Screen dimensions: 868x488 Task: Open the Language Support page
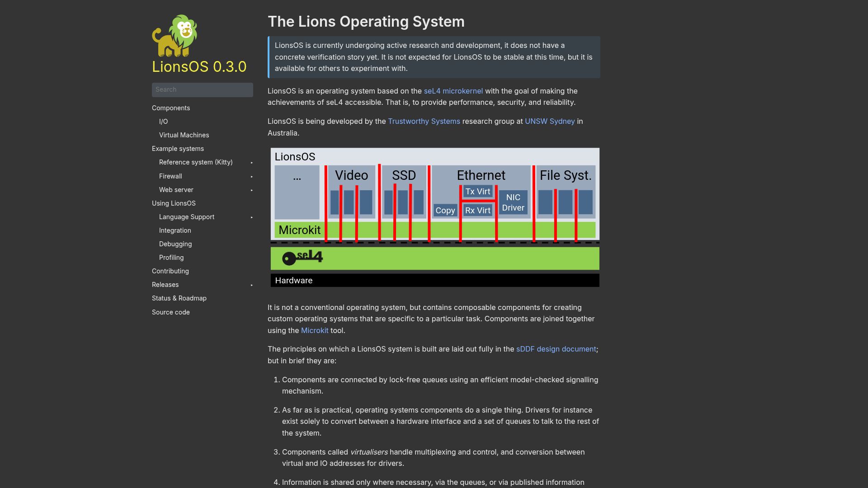coord(187,217)
